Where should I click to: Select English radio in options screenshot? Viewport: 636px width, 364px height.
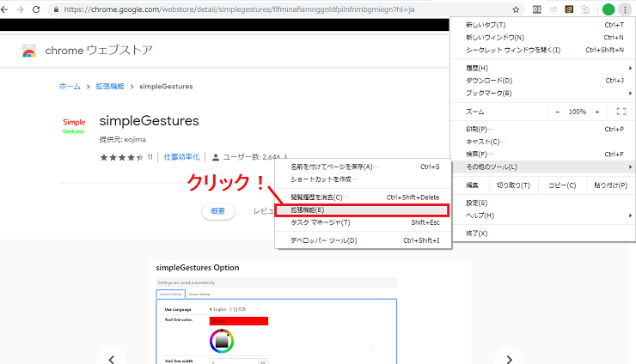pos(211,309)
